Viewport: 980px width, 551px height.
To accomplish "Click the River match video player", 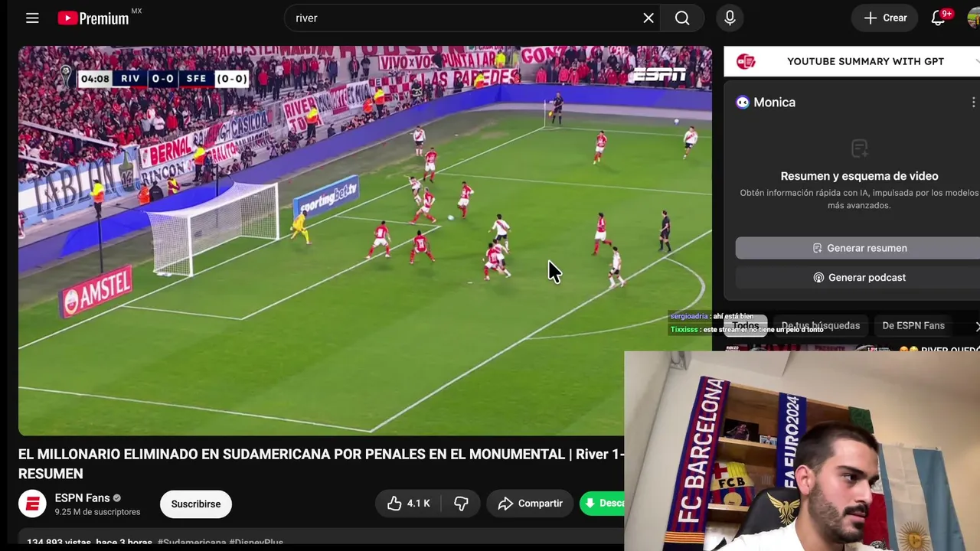I will tap(365, 240).
